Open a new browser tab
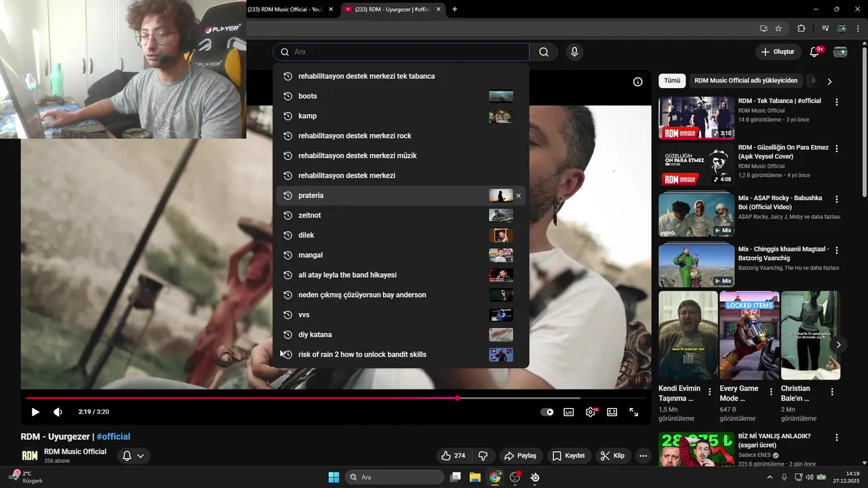Image resolution: width=868 pixels, height=488 pixels. tap(454, 9)
